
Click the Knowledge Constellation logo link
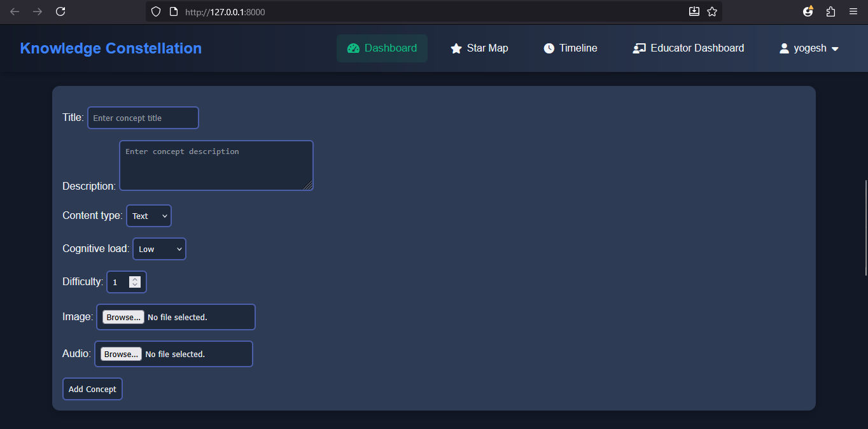click(111, 48)
